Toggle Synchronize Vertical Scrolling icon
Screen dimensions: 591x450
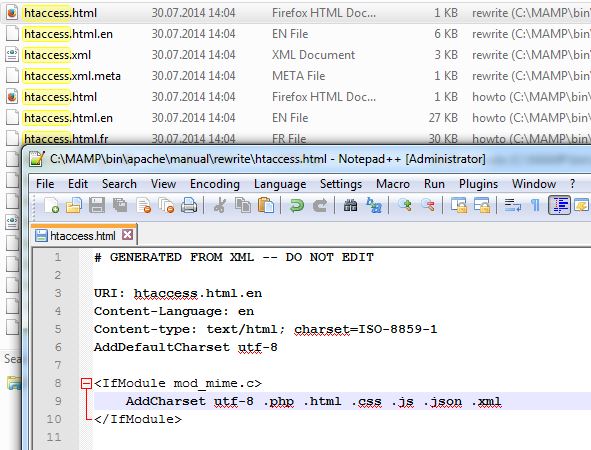[459, 205]
